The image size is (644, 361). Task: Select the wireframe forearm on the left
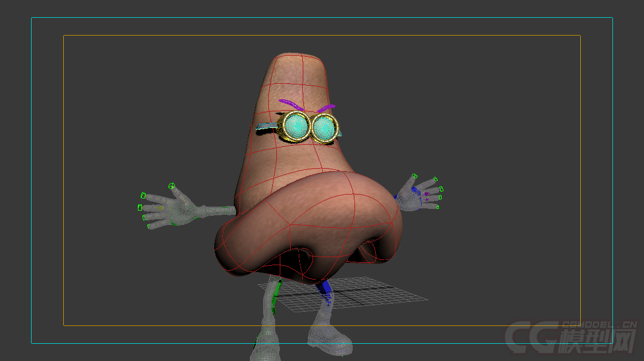[215, 211]
